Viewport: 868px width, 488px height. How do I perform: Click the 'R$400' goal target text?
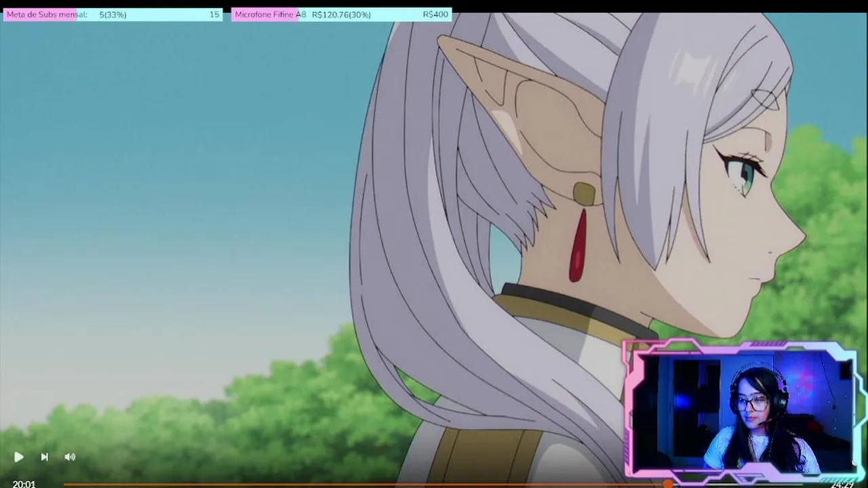(x=435, y=14)
